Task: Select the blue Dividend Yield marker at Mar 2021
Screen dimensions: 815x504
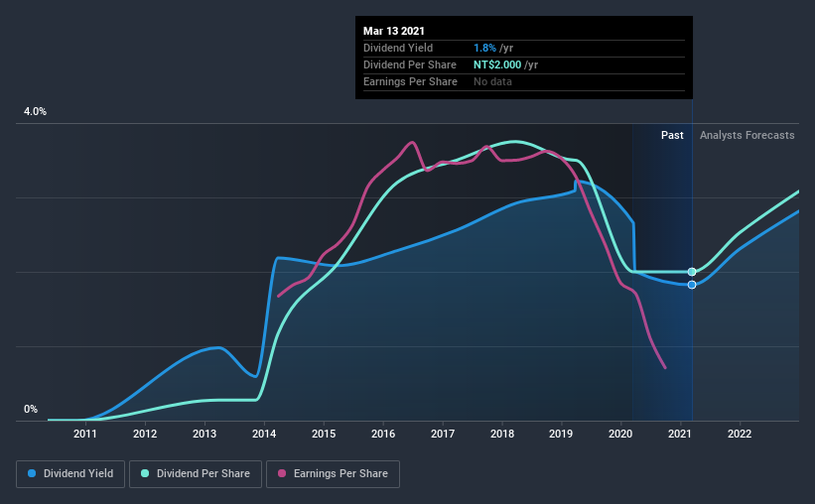Action: pos(692,285)
